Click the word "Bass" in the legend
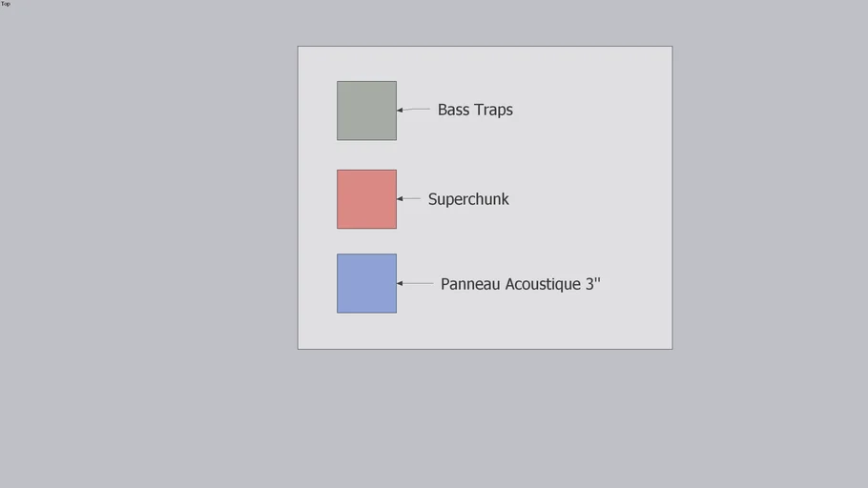The image size is (868, 488). pyautogui.click(x=453, y=110)
